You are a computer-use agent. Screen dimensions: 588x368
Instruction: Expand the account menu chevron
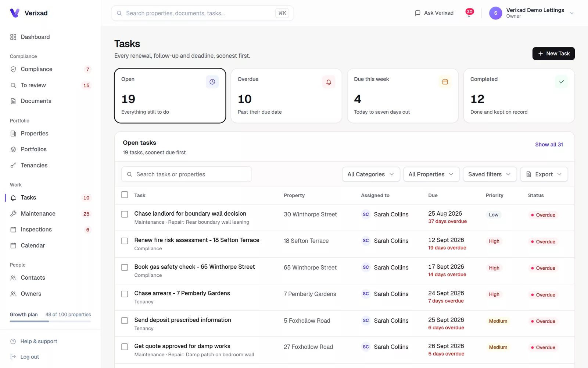click(571, 13)
